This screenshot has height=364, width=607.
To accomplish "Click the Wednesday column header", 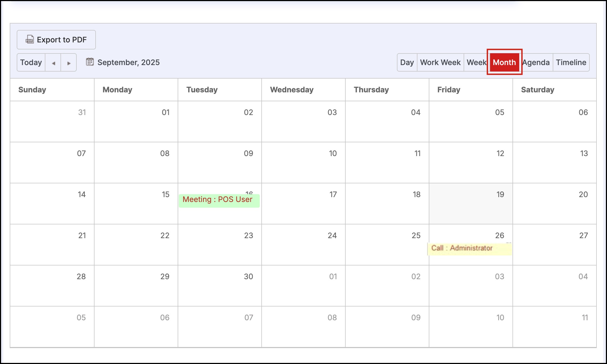I will pyautogui.click(x=292, y=90).
